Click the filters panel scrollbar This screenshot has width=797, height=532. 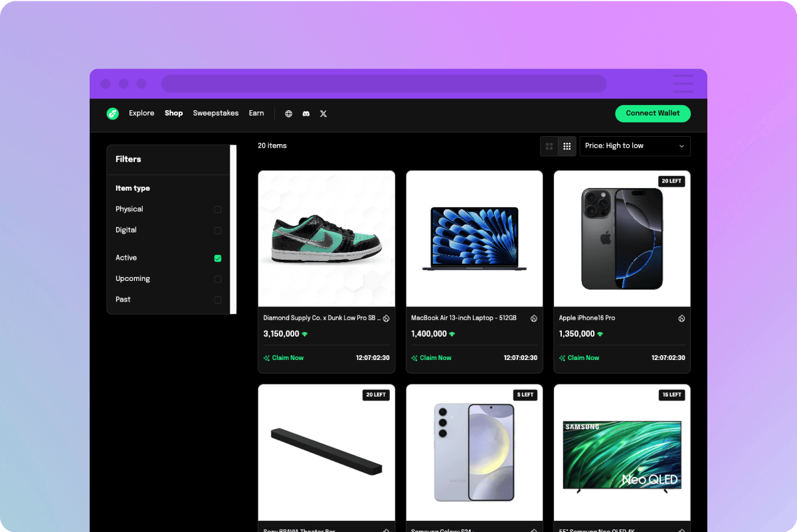pyautogui.click(x=233, y=230)
